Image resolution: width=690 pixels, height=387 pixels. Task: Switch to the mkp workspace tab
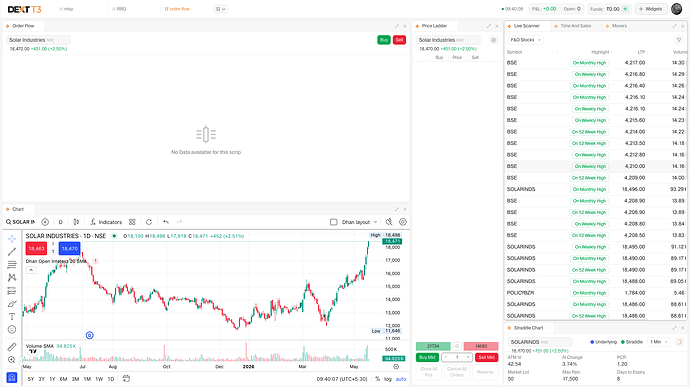[x=66, y=9]
